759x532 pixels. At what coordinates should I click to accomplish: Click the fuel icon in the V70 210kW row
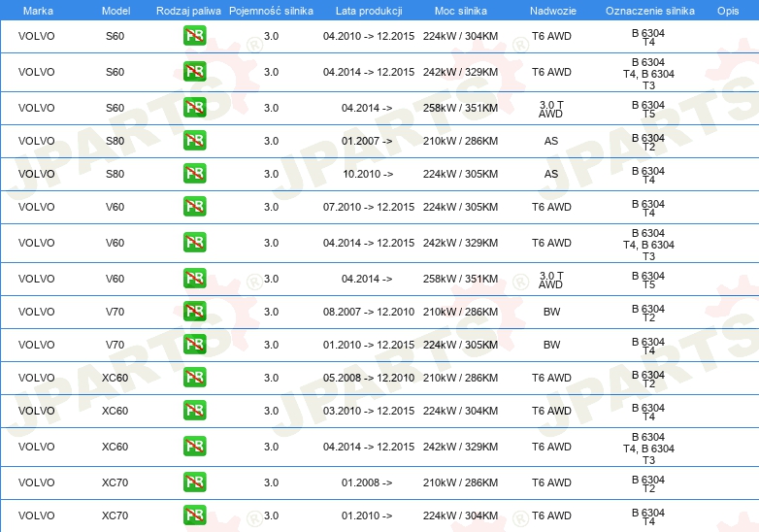(x=194, y=312)
